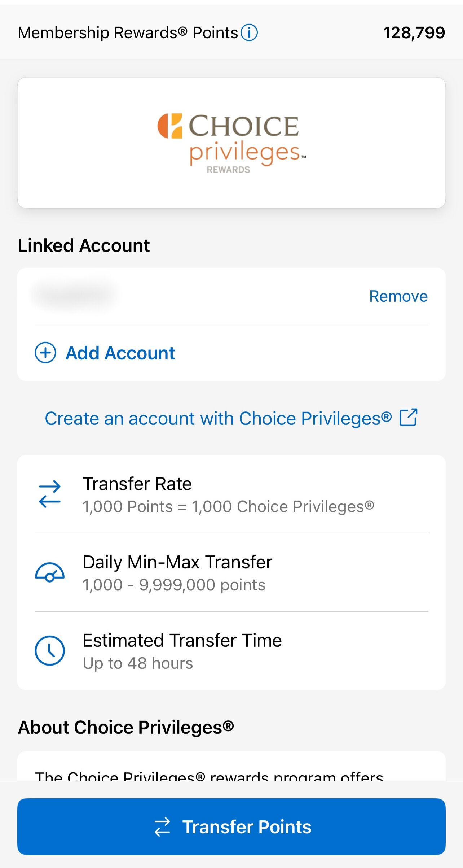Tap the Membership Rewards info icon
This screenshot has height=868, width=463.
click(249, 32)
